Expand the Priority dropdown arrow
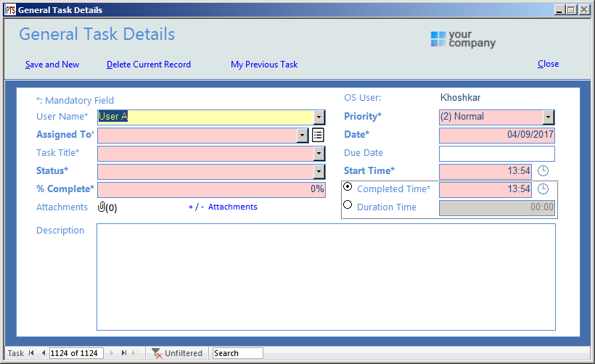The image size is (595, 364). click(x=548, y=117)
